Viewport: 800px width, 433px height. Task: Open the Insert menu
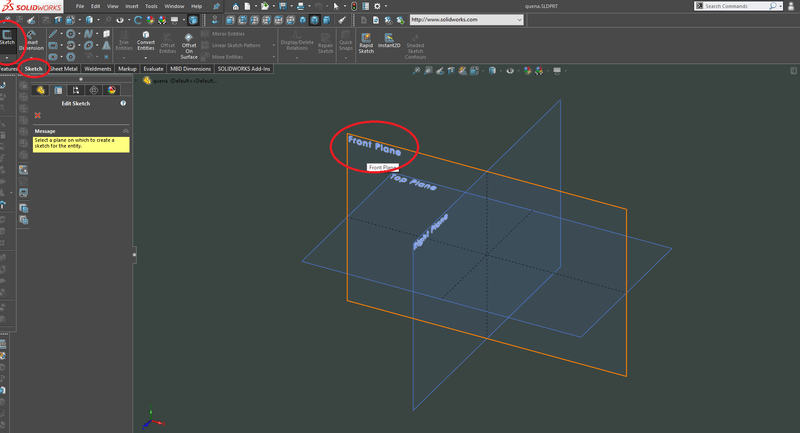[132, 6]
